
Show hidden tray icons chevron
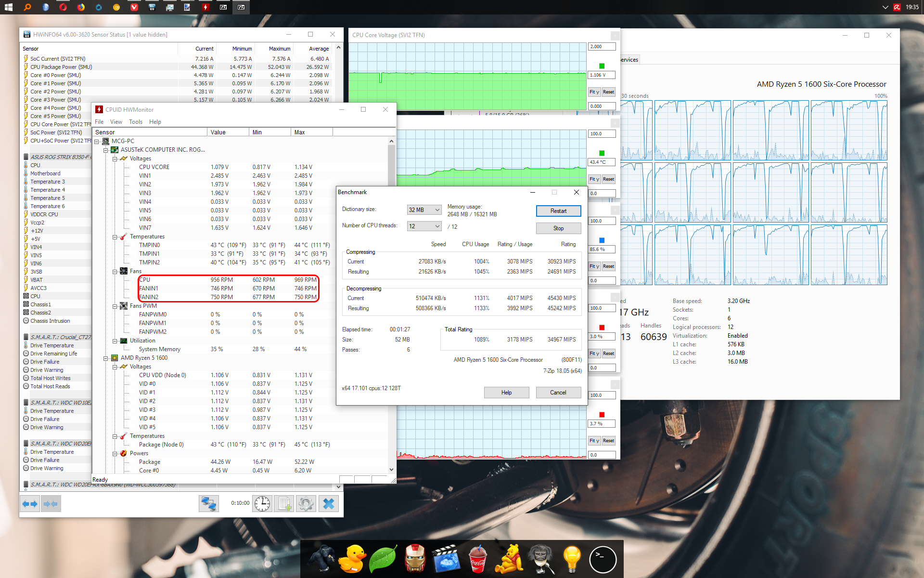pos(885,7)
